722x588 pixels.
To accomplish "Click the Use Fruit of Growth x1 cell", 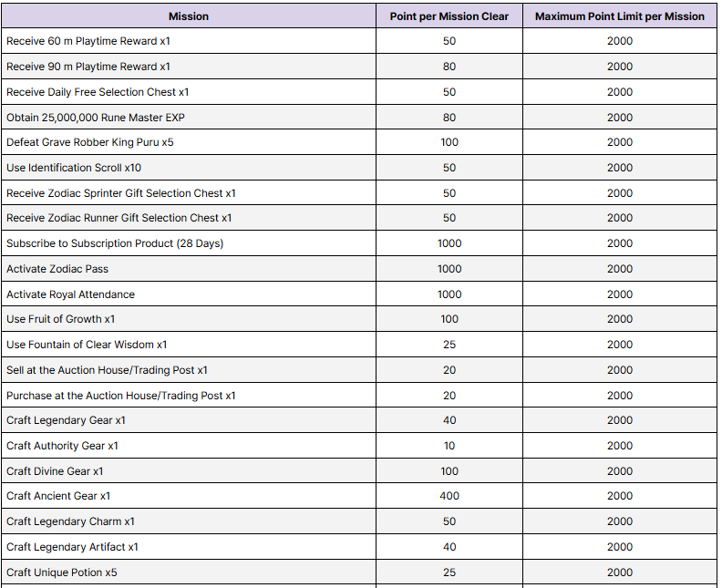I will pyautogui.click(x=61, y=319).
